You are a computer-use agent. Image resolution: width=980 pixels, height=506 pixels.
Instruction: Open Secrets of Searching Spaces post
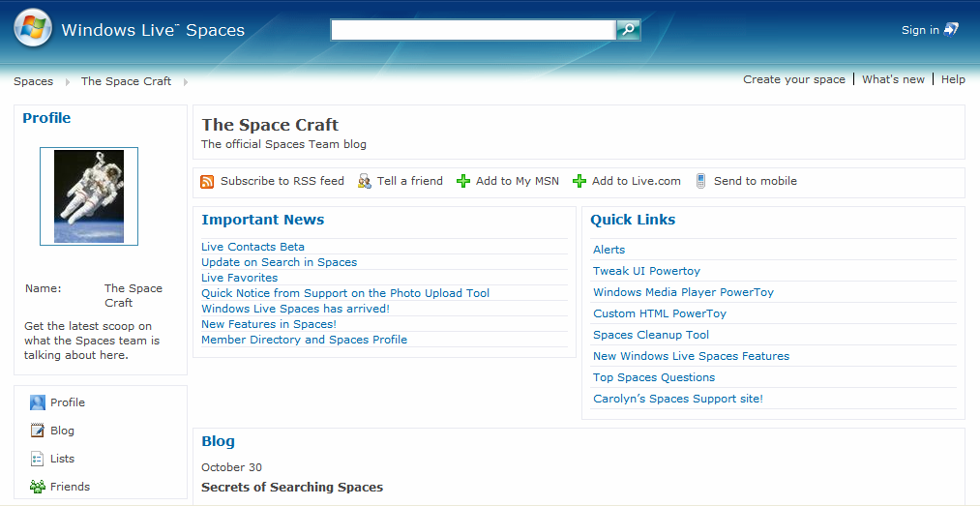tap(292, 488)
